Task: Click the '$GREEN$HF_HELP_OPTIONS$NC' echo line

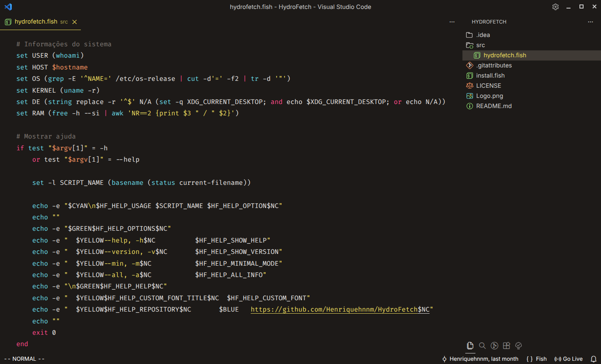Action: [102, 229]
